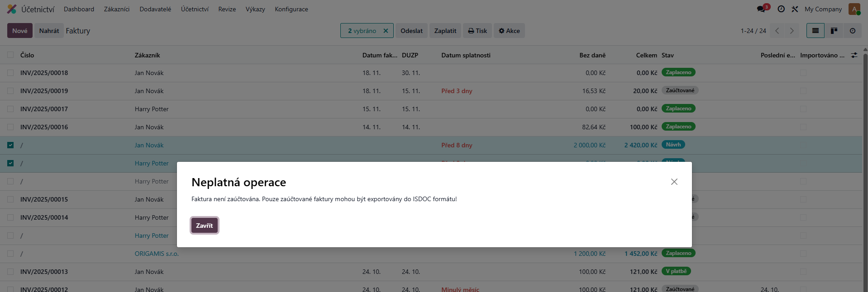Open the My Company switcher
The width and height of the screenshot is (868, 292).
point(823,9)
